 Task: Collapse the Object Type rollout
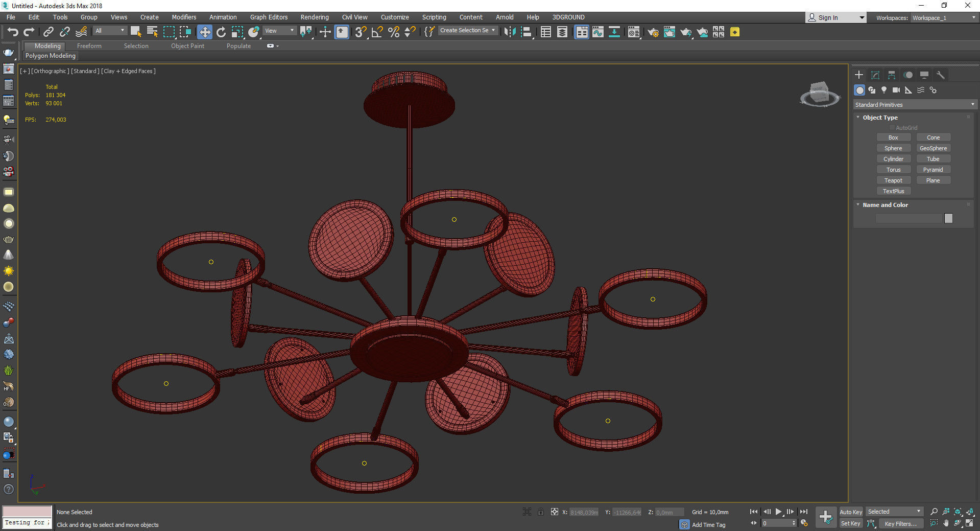(x=880, y=118)
